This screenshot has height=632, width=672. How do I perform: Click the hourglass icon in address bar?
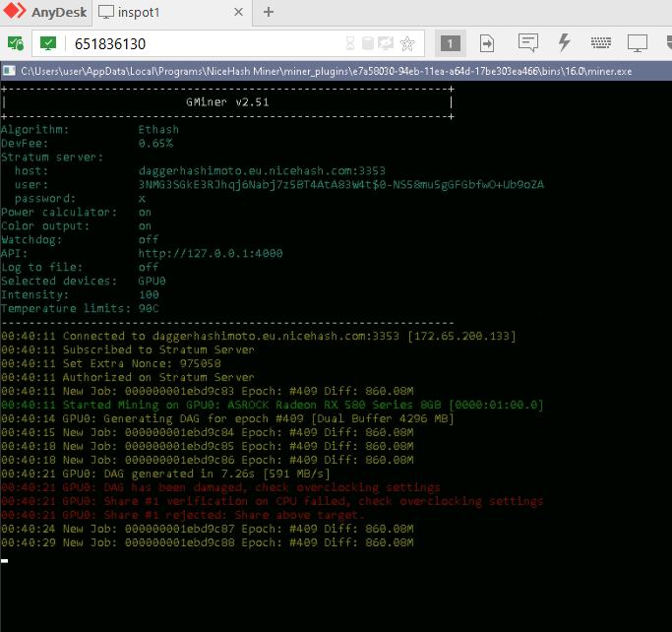(x=350, y=43)
